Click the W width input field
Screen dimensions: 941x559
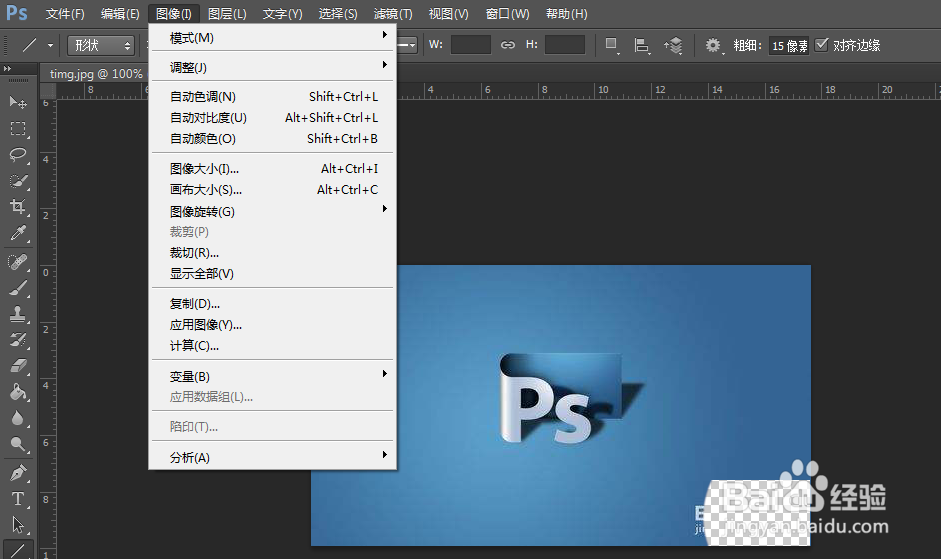(x=471, y=44)
